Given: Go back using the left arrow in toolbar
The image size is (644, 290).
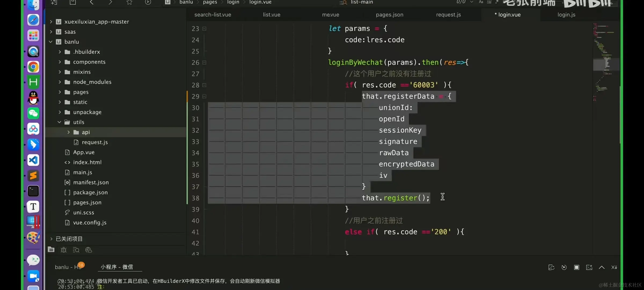Looking at the screenshot, I should (x=92, y=2).
